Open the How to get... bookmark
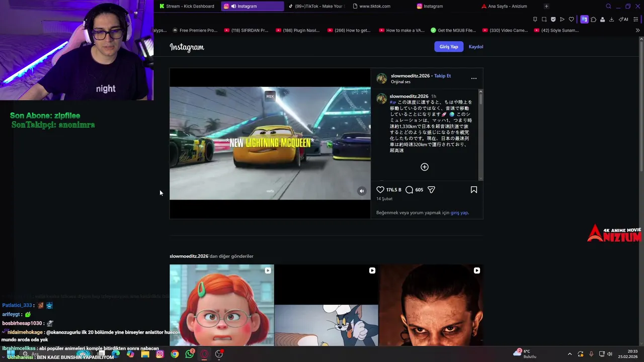This screenshot has height=362, width=644. pyautogui.click(x=349, y=30)
